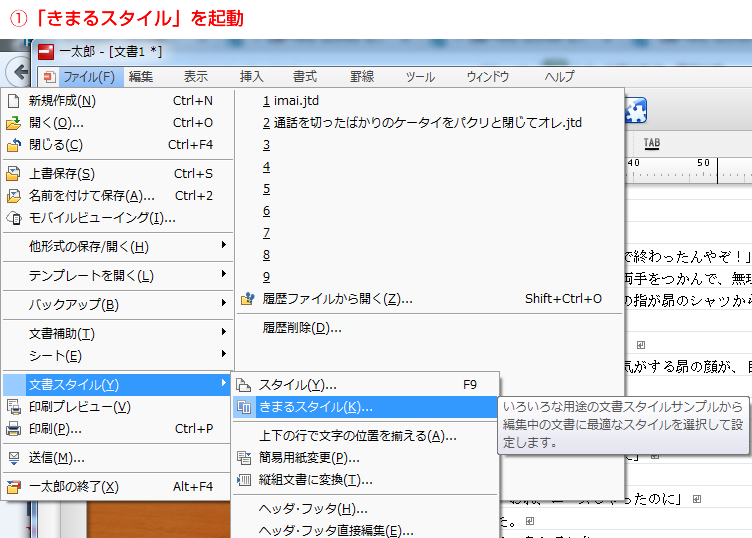752x538 pixels.
Task: Choose 名前を付けて保存(A)... menu entry
Action: point(118,196)
